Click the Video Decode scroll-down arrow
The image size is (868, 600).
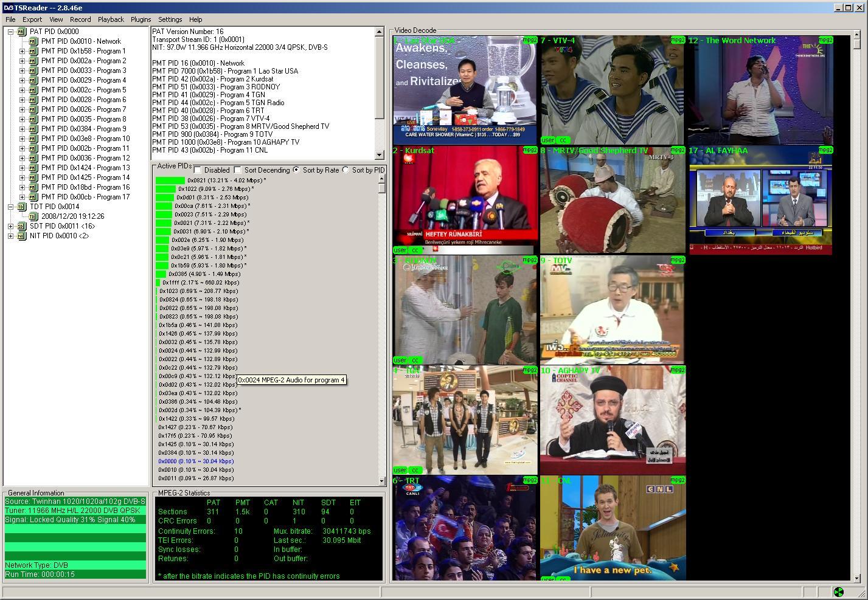857,578
